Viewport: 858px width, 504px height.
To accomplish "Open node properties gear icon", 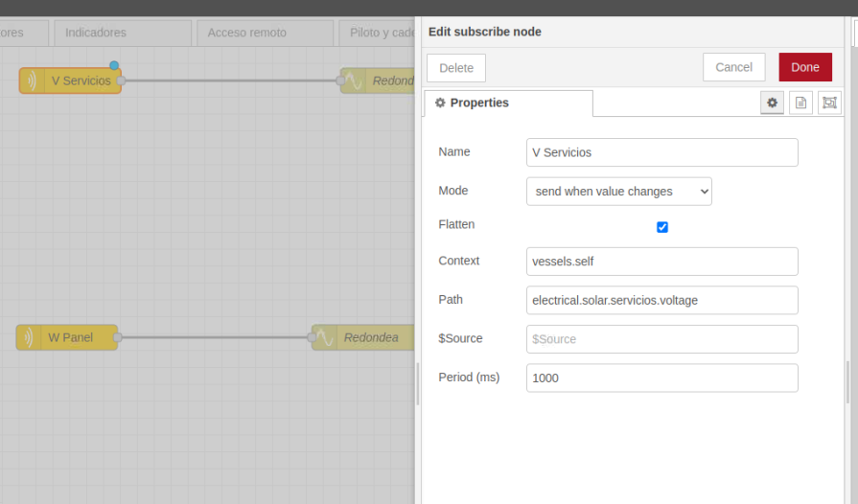I will [x=772, y=103].
